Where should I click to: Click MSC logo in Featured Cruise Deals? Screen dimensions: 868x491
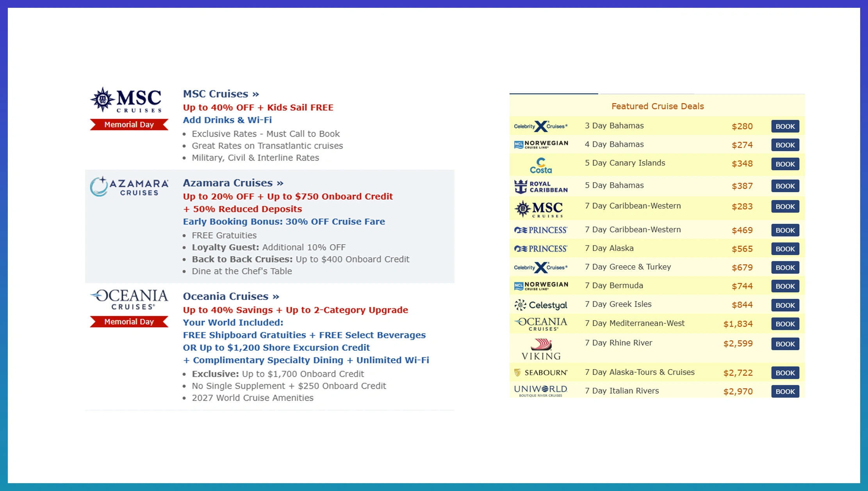539,209
